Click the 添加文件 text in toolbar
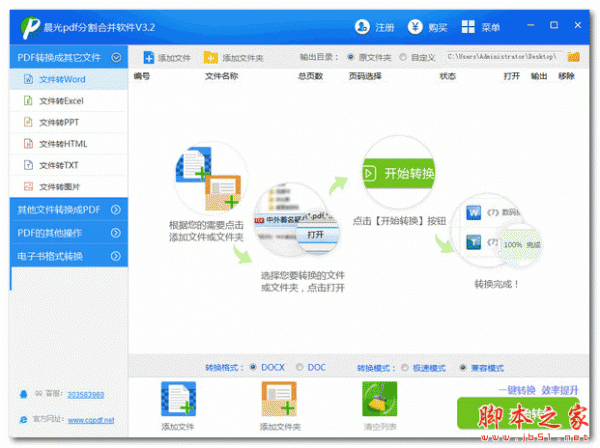 click(x=174, y=58)
